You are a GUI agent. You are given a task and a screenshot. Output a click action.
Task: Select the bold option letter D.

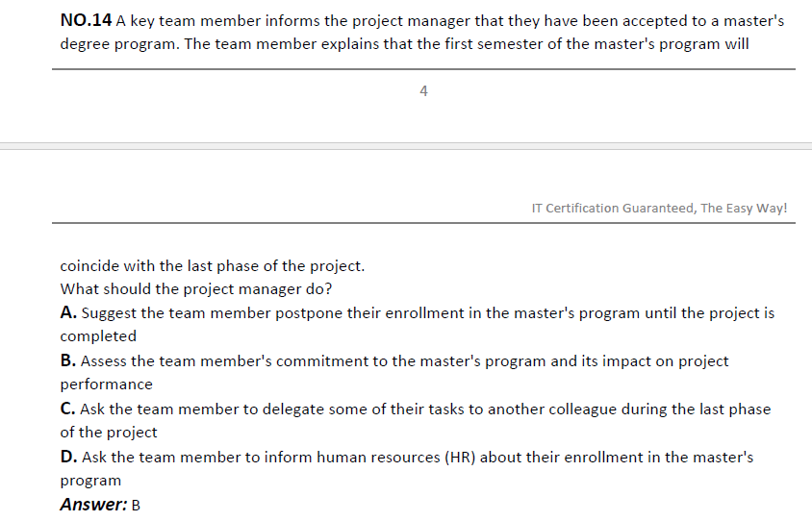pos(68,457)
